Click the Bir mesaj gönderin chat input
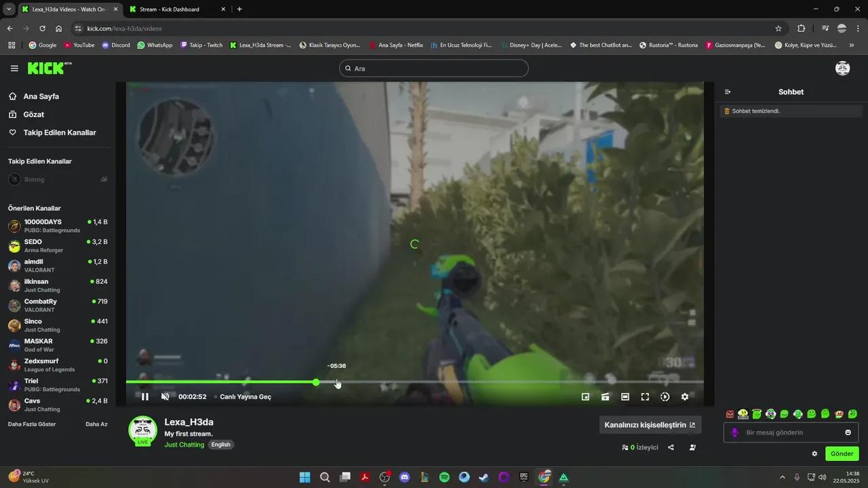Viewport: 868px width, 488px height. click(791, 432)
